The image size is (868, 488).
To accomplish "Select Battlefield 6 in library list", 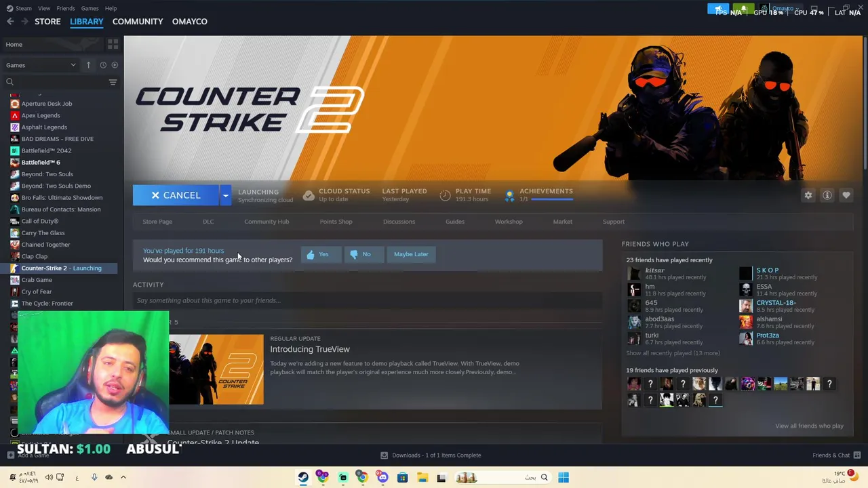I will tap(41, 163).
